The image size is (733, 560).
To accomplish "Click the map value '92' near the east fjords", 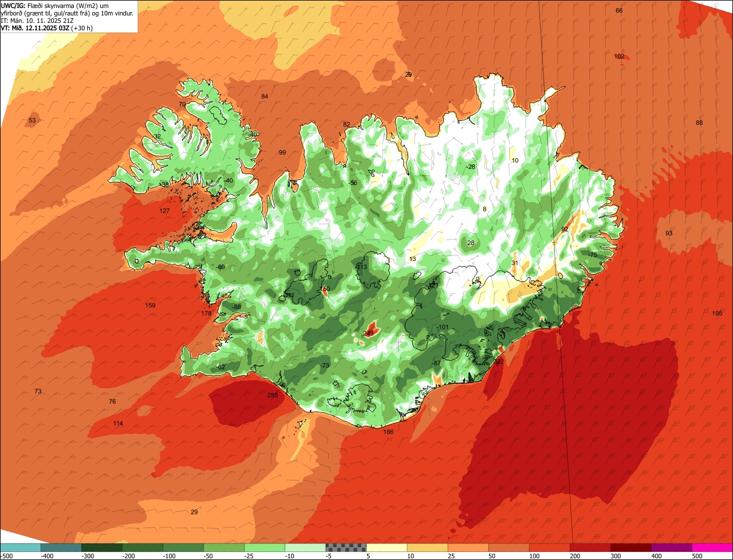I will (565, 229).
